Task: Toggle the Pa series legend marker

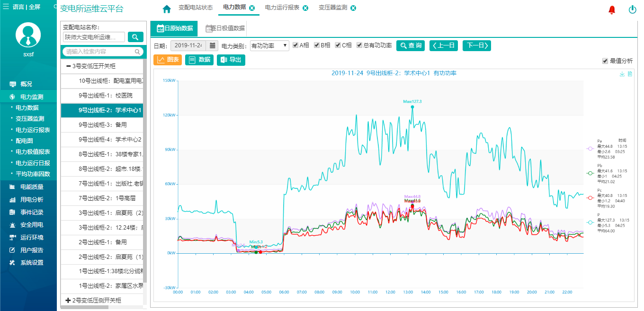Action: coord(590,149)
